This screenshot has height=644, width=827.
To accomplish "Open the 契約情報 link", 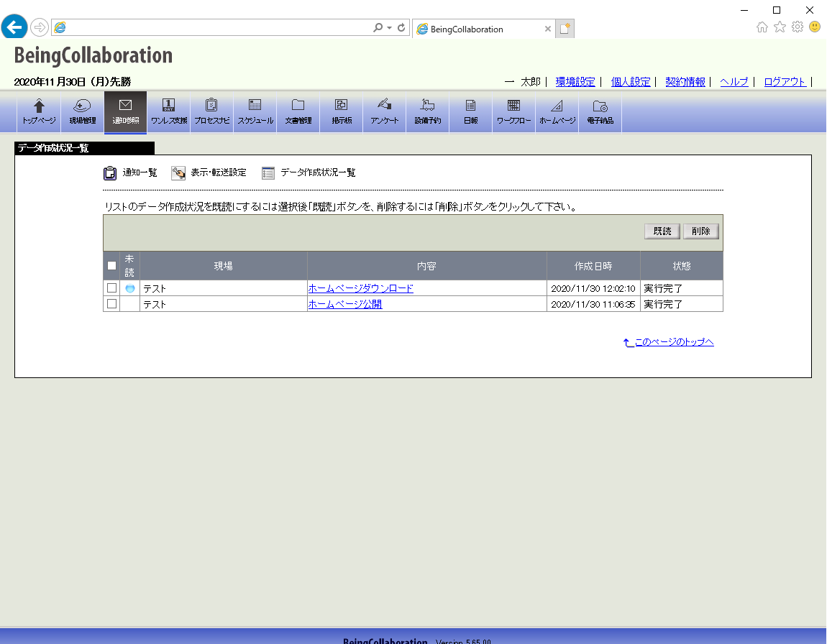I will coord(685,82).
